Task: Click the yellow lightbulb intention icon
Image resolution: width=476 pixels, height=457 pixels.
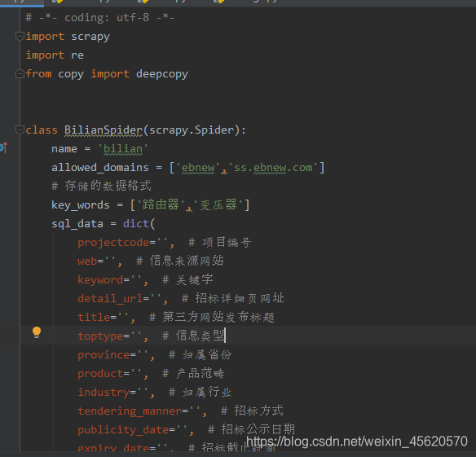Action: coord(37,332)
